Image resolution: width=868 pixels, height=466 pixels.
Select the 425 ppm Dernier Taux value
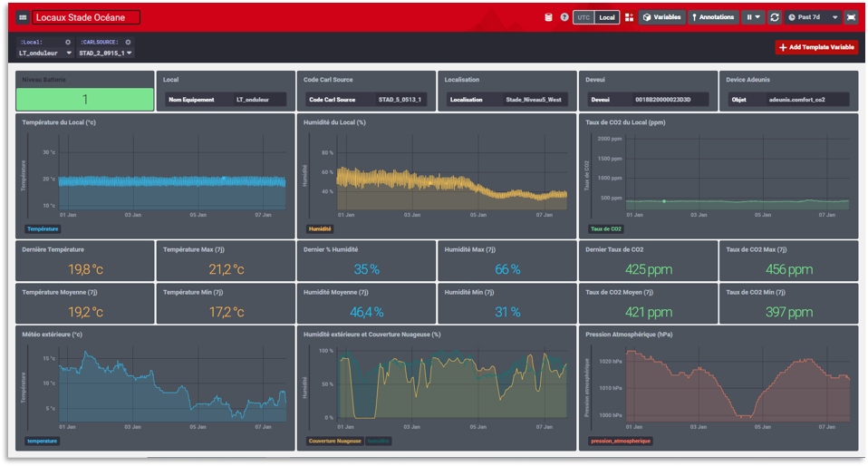[x=649, y=269]
